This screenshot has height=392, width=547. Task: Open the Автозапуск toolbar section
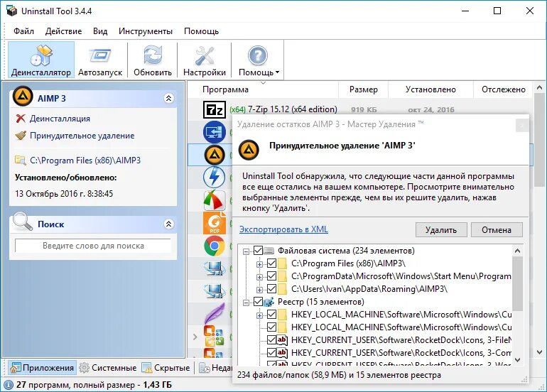(100, 60)
